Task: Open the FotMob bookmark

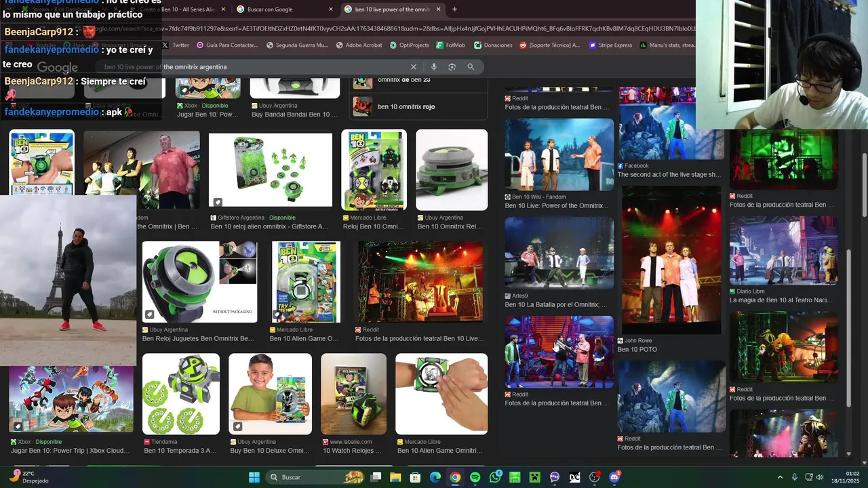Action: point(450,45)
